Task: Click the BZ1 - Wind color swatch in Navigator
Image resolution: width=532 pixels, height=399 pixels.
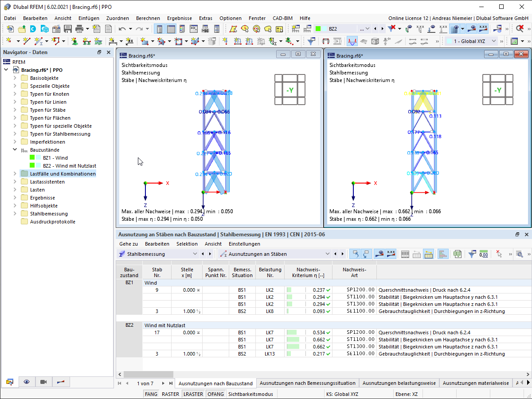Action: (32, 158)
